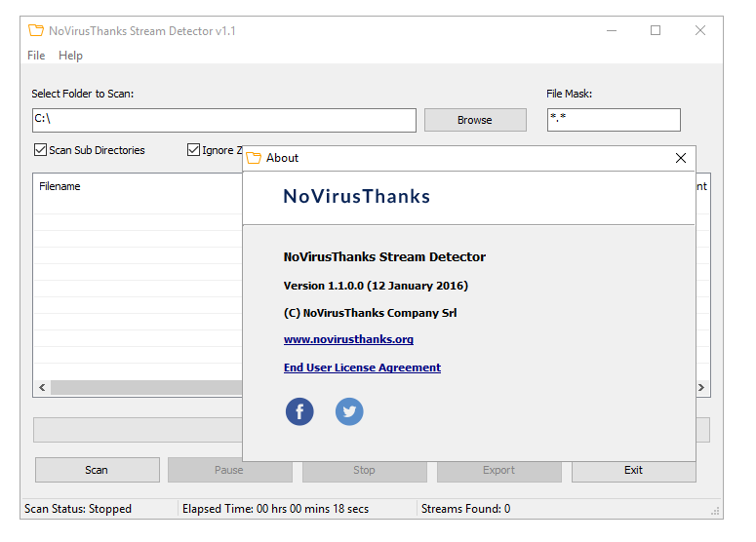Screen dimensions: 756x542
Task: Click the folder icon in About title bar
Action: tap(254, 158)
